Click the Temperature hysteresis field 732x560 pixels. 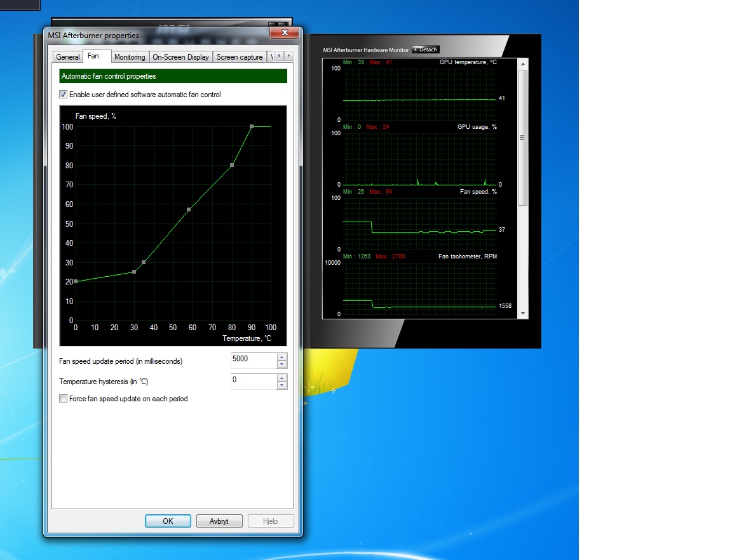(254, 381)
